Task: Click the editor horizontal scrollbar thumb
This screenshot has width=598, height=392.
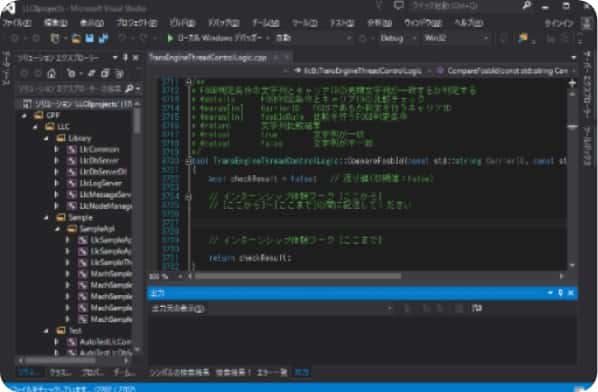Action: pos(298,276)
